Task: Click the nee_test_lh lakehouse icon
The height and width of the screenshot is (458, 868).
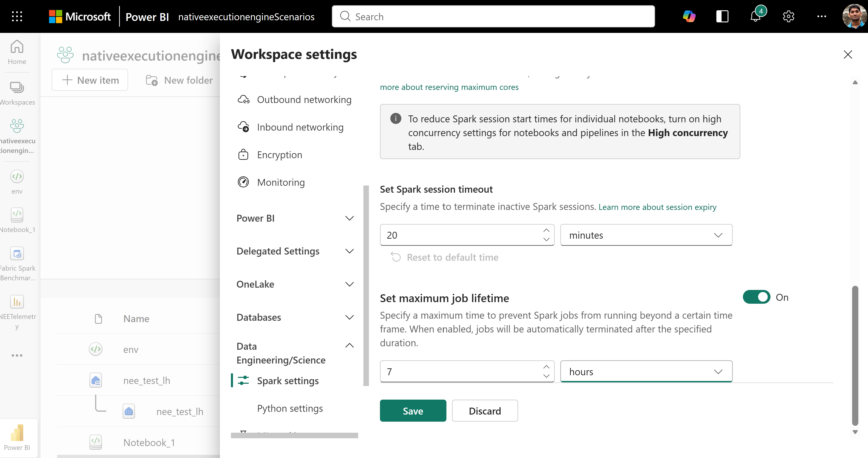Action: pyautogui.click(x=96, y=380)
